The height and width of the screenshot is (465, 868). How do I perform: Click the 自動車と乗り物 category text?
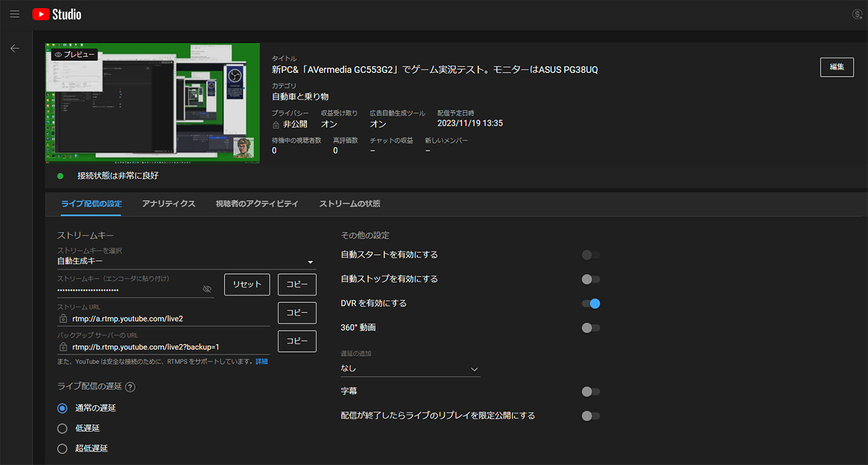pyautogui.click(x=300, y=97)
